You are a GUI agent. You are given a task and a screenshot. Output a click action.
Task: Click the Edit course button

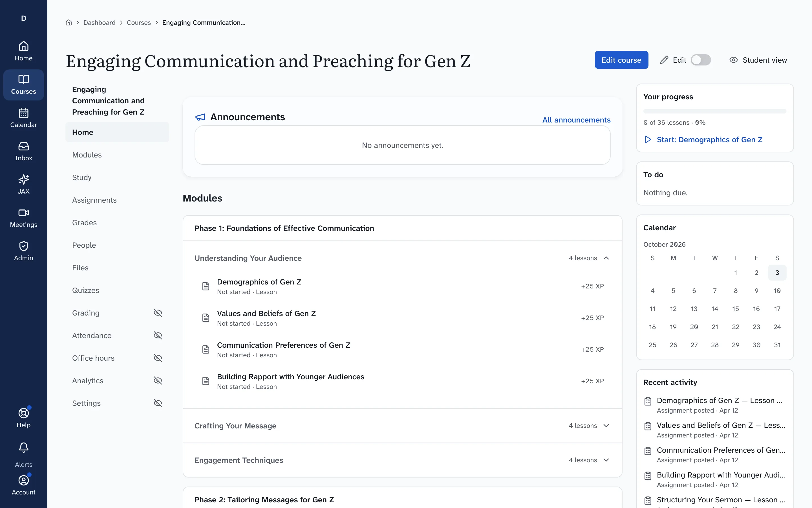pyautogui.click(x=621, y=60)
